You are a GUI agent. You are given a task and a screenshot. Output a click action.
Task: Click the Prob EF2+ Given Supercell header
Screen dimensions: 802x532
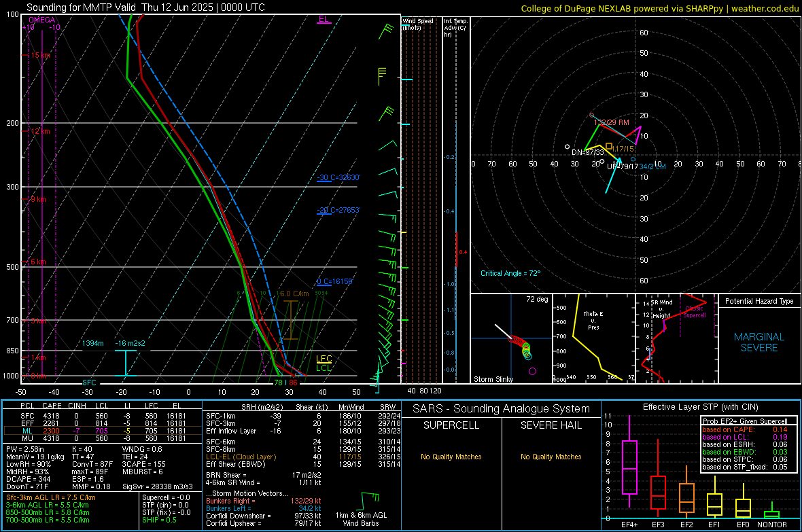(745, 421)
